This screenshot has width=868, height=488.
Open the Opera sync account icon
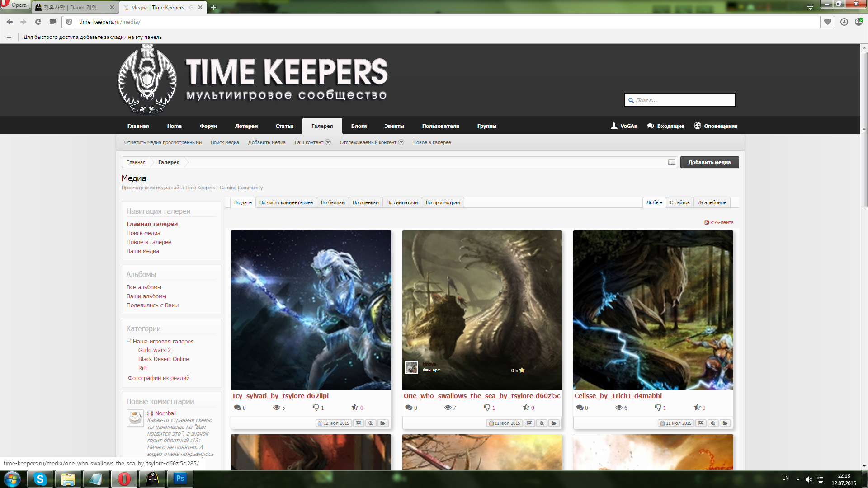[859, 22]
